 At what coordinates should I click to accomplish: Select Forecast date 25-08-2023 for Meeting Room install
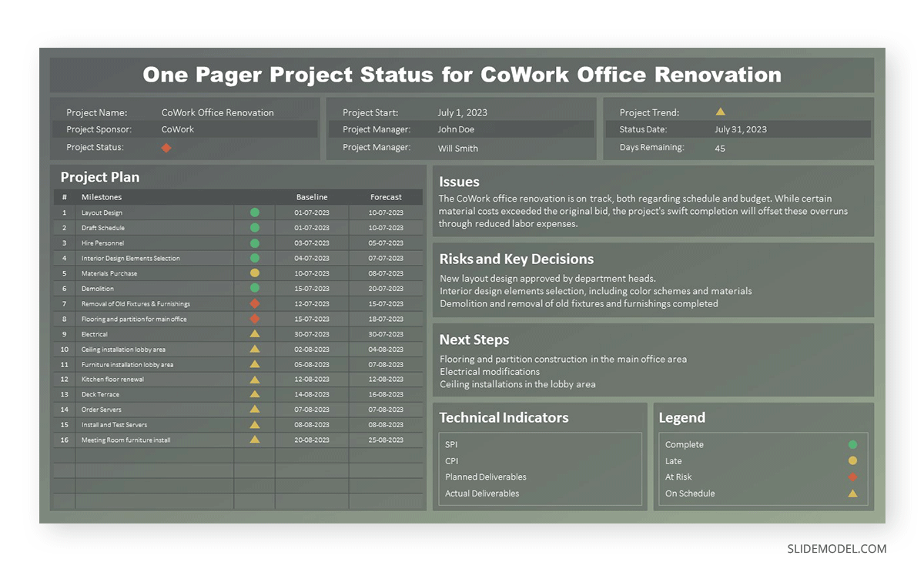coord(386,440)
